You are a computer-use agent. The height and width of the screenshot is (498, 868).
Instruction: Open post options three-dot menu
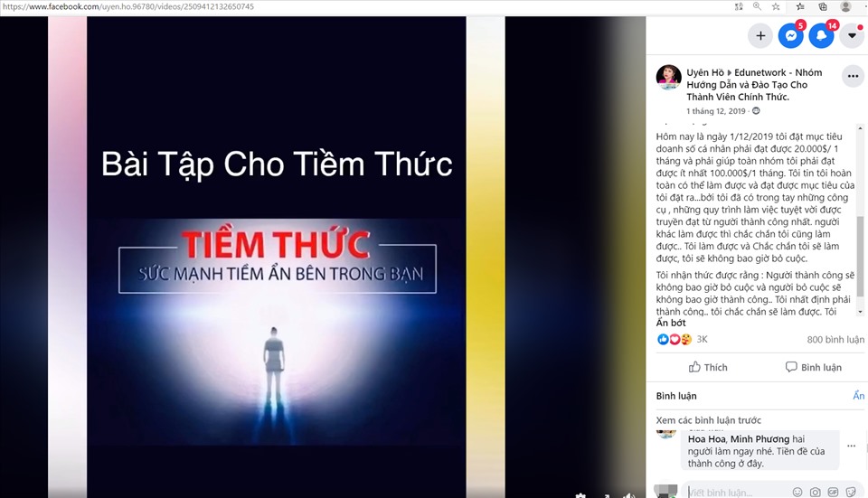[853, 76]
